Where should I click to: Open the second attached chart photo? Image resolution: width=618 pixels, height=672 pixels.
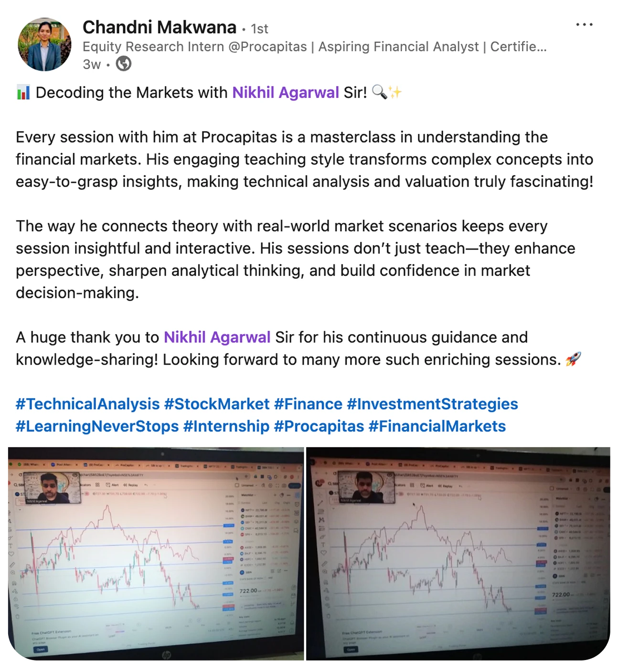pos(458,554)
